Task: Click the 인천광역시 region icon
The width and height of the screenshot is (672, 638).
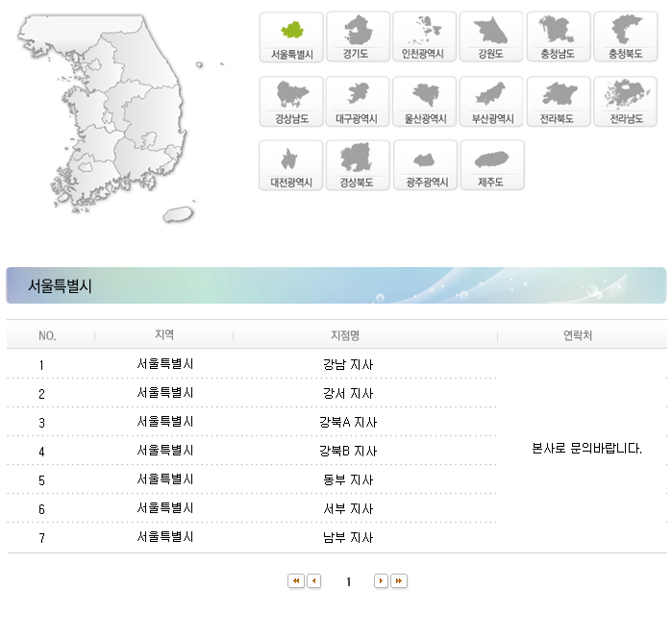Action: click(425, 37)
